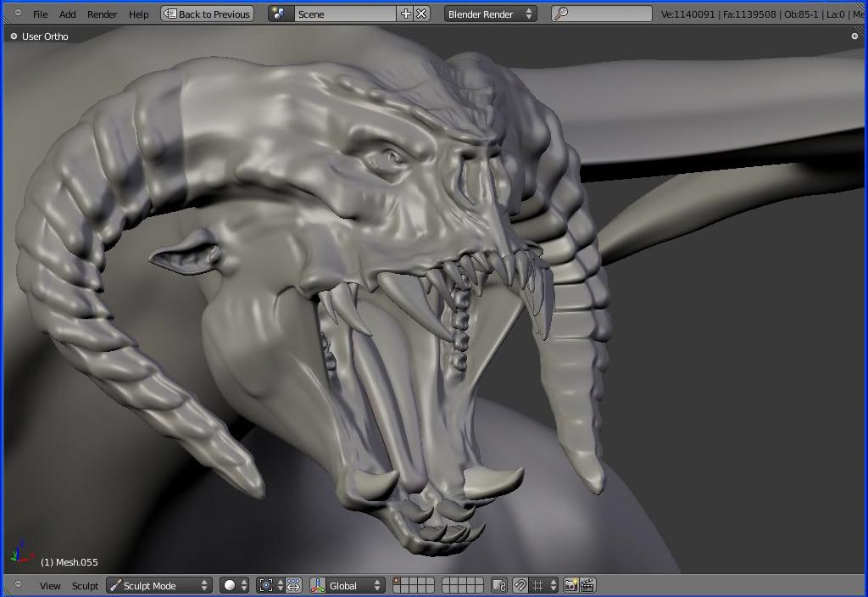Click the OpenGL render animation clapper icon
This screenshot has height=597, width=868.
pos(587,585)
